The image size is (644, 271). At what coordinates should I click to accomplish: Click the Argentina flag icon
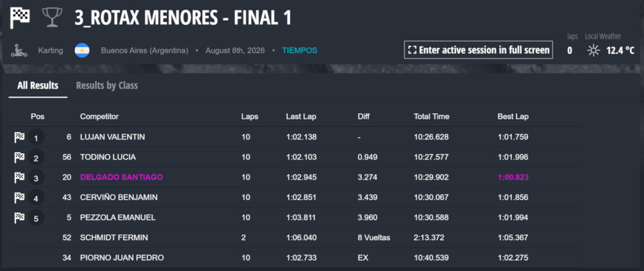tap(82, 50)
